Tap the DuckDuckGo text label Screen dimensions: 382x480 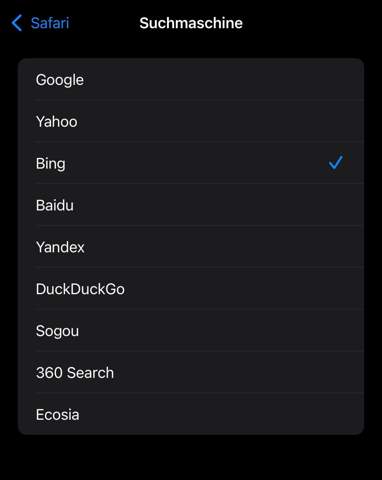click(x=80, y=289)
